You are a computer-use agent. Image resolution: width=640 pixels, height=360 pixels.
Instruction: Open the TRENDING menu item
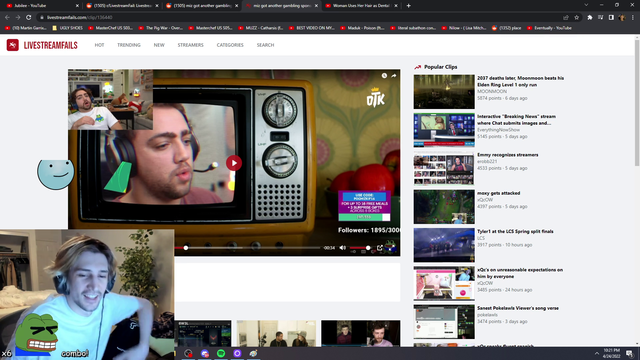click(x=129, y=45)
